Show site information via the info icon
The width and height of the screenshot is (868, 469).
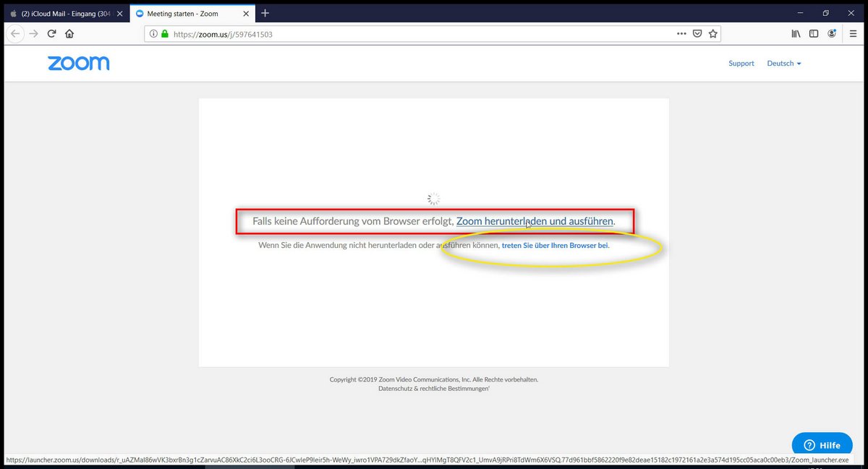tap(153, 34)
